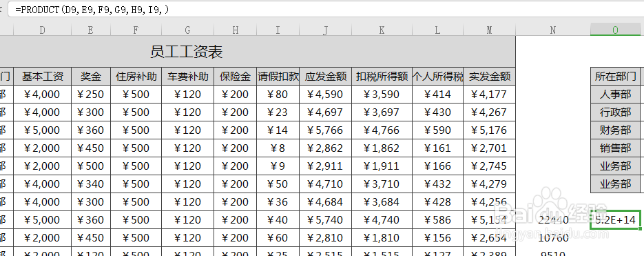Select column header E
This screenshot has height=256, width=644.
[x=91, y=30]
